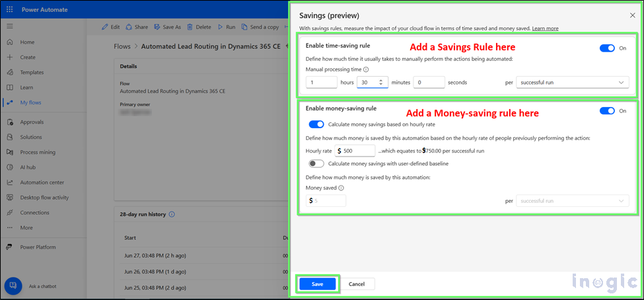Screen dimensions: 644x300
Task: Click Power Automate header title
Action: (x=45, y=9)
